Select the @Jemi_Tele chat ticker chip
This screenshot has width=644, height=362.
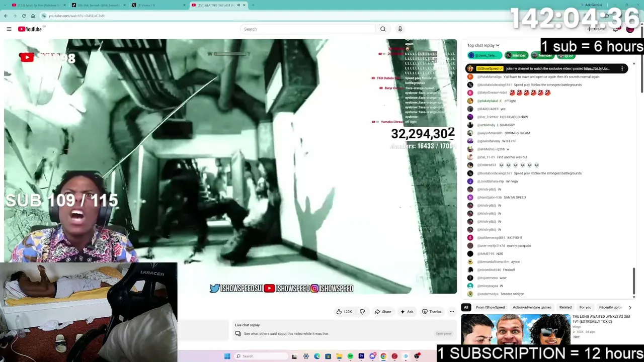485,55
